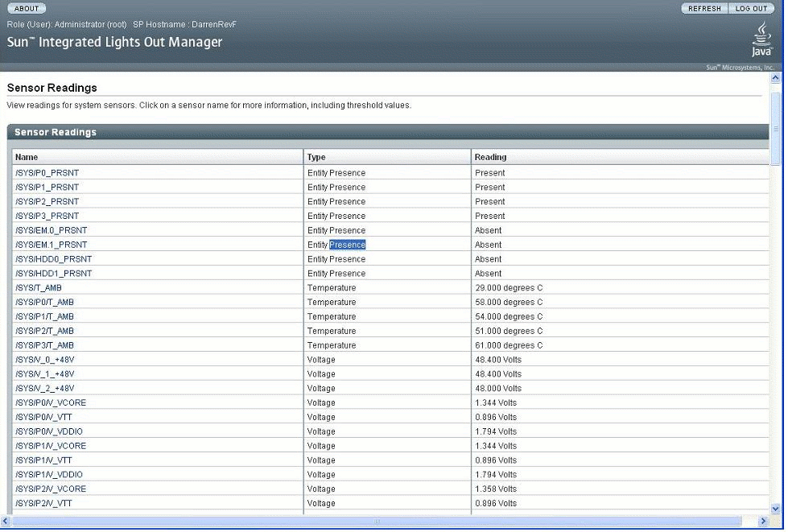Click the Role Administrator (root) text

tap(67, 25)
